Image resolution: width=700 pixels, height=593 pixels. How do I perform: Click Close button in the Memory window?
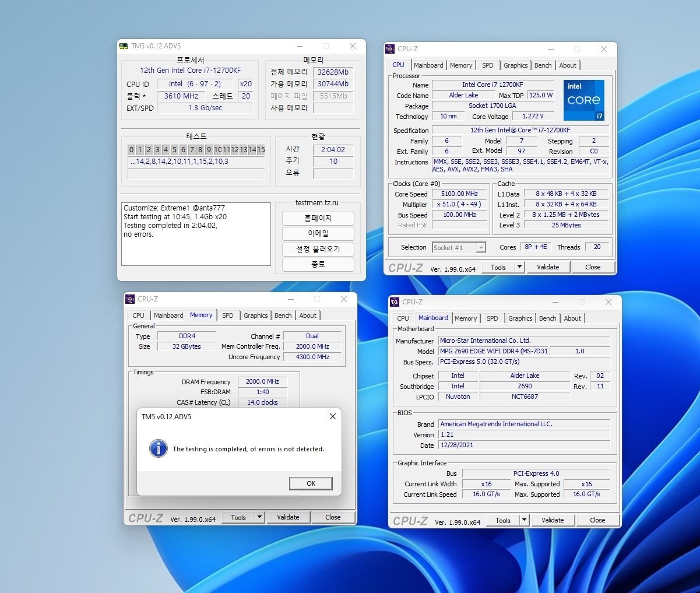[333, 517]
